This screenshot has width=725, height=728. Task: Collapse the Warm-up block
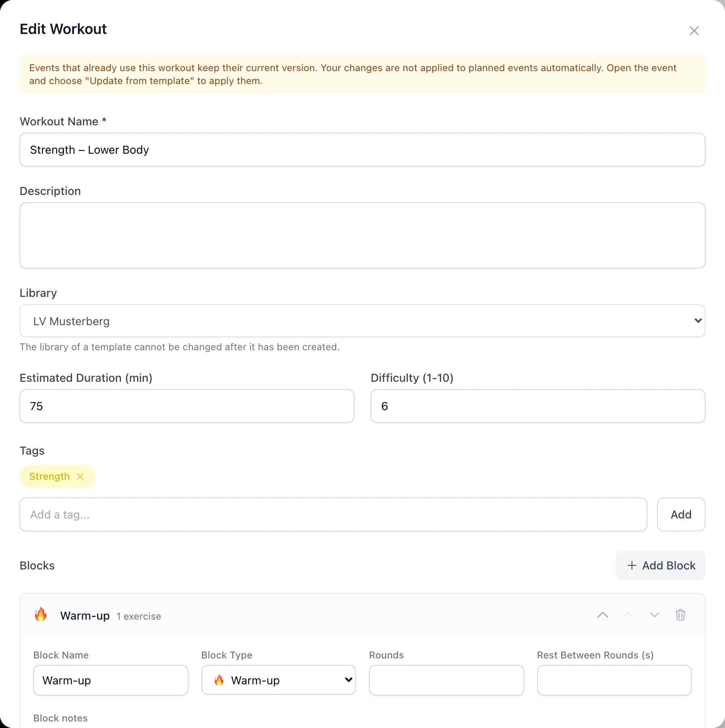pyautogui.click(x=602, y=615)
